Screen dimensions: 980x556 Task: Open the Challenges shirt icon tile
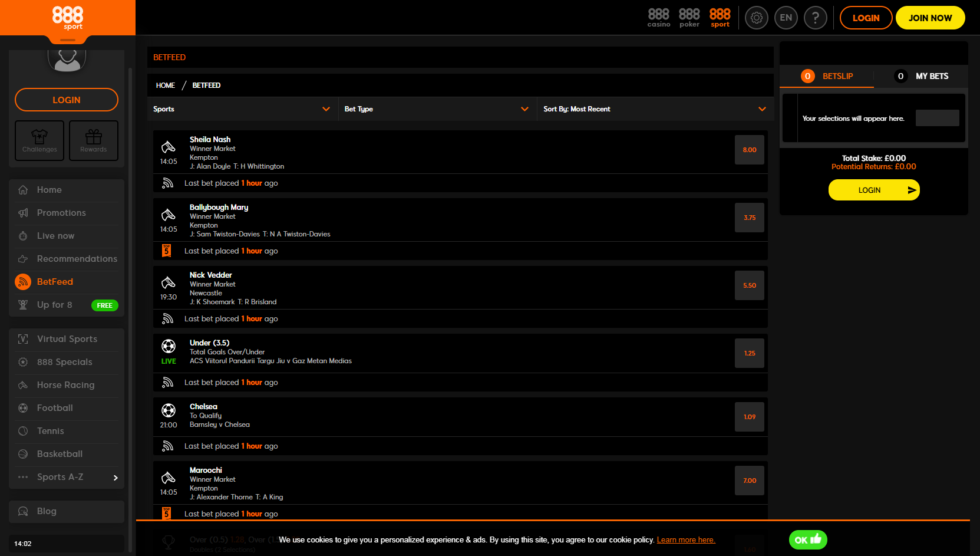(x=39, y=140)
